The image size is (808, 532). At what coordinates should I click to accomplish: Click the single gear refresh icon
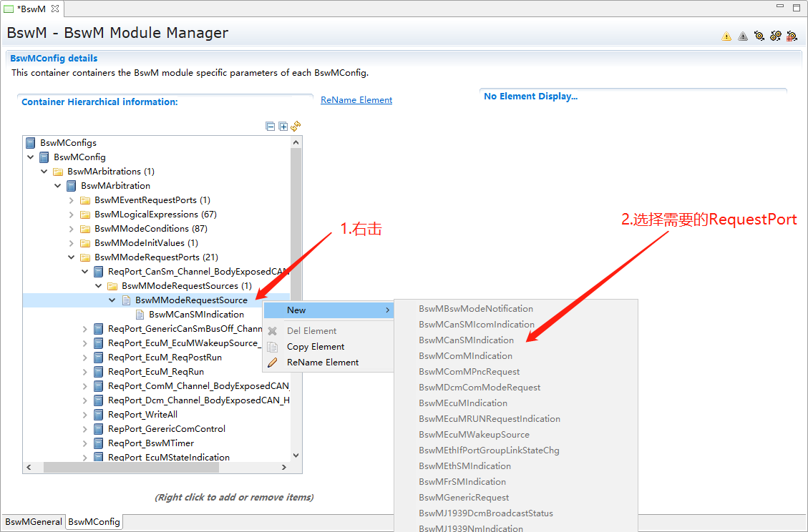coord(759,36)
